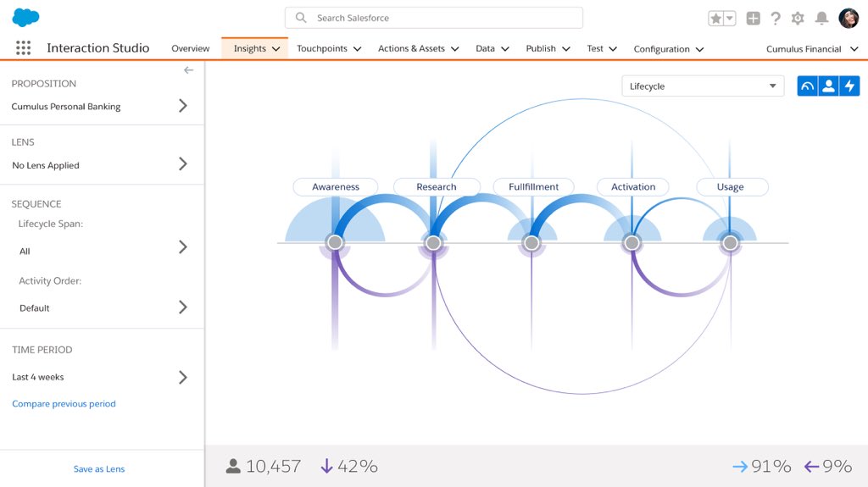Open the Actions & Assets tab
The image size is (868, 487).
(411, 49)
